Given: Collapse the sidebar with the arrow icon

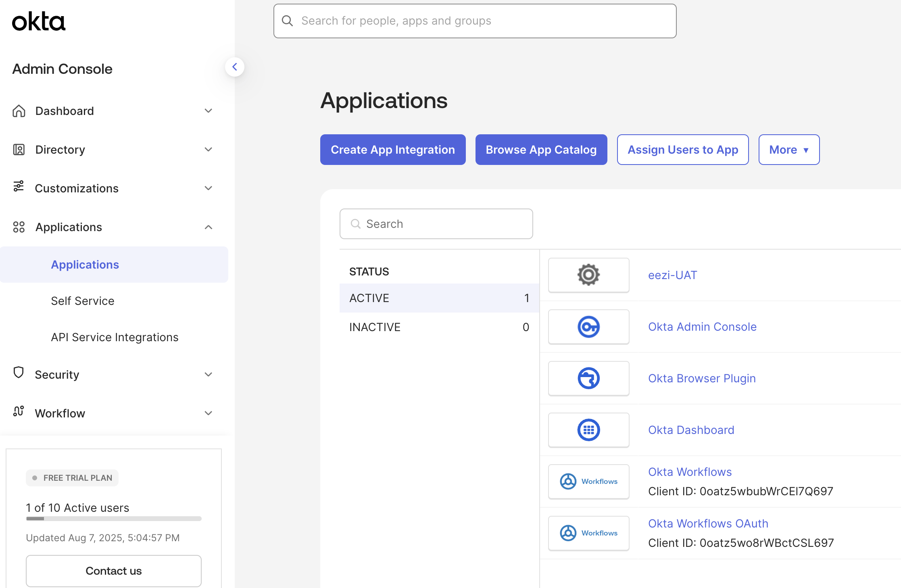Looking at the screenshot, I should (x=235, y=67).
